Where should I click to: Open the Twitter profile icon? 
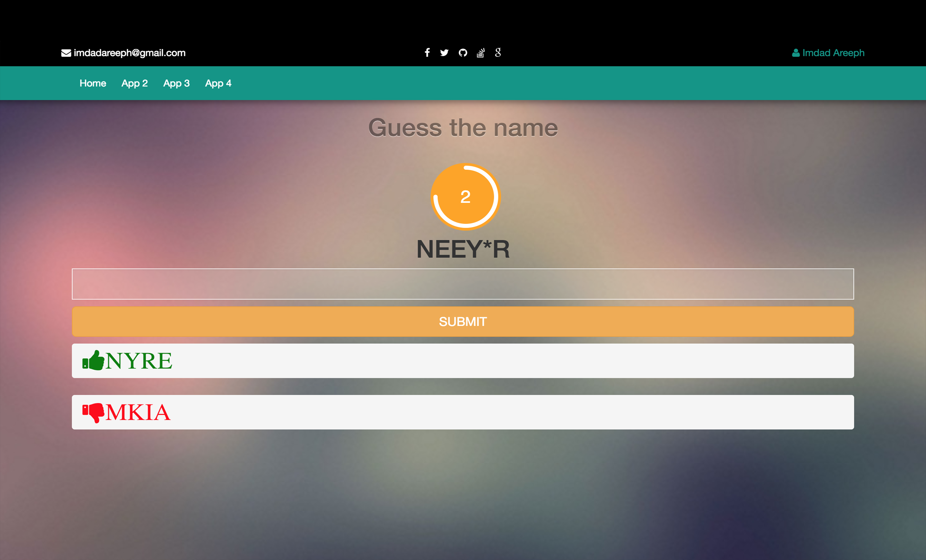[444, 53]
